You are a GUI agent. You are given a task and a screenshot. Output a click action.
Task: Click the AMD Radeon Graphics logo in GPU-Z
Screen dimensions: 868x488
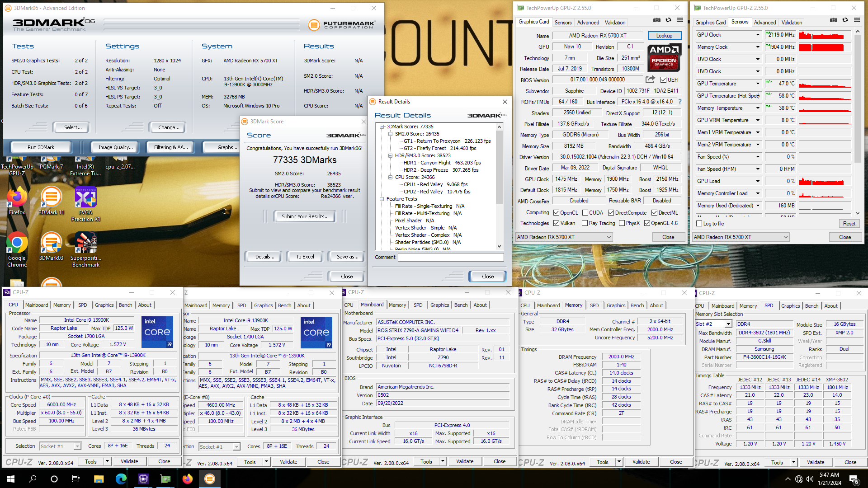click(664, 58)
